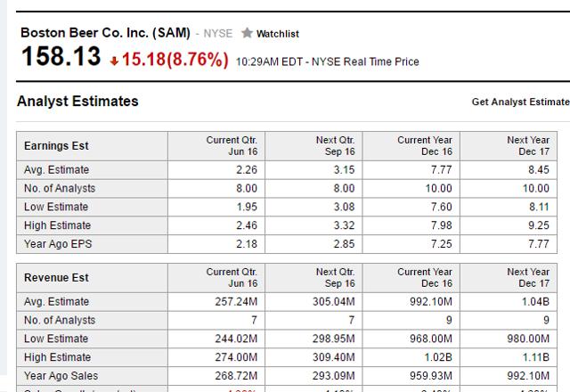The image size is (570, 392).
Task: Click Earnings Est Current Qtr. Jun 16 header
Action: point(216,146)
